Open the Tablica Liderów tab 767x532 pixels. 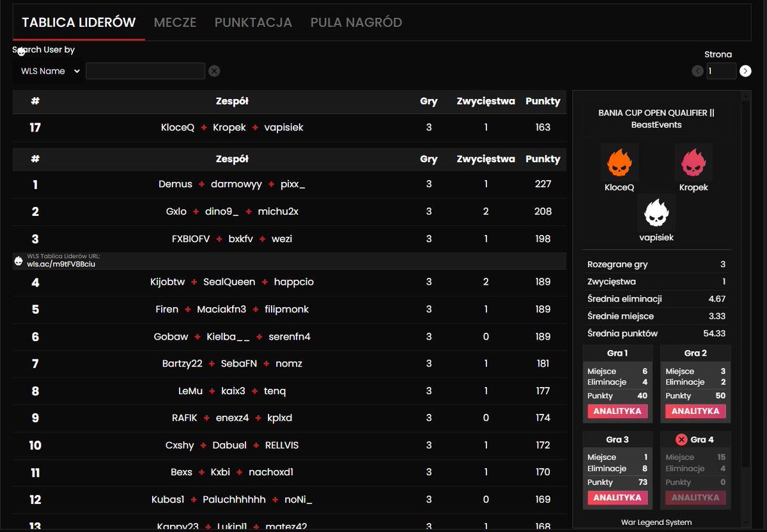(79, 22)
